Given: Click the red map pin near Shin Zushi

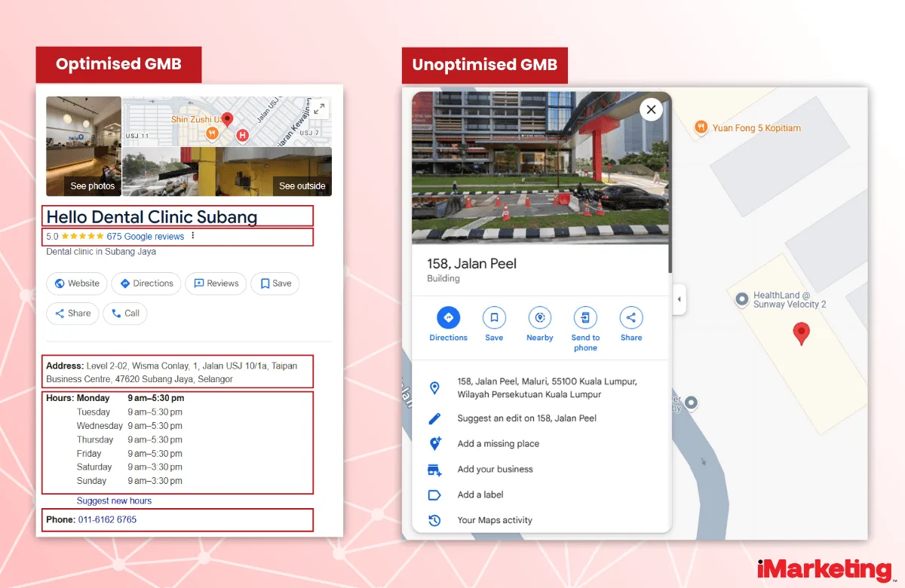Looking at the screenshot, I should [x=227, y=119].
